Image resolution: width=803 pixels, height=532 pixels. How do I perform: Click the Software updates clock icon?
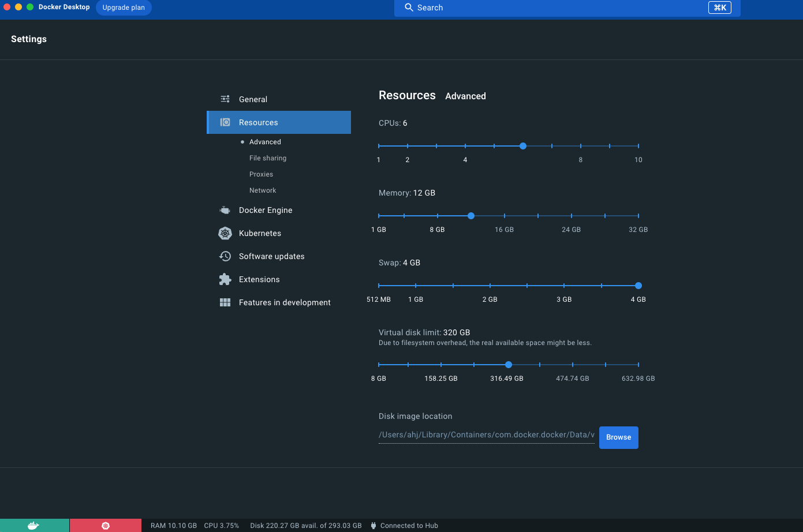coord(225,256)
